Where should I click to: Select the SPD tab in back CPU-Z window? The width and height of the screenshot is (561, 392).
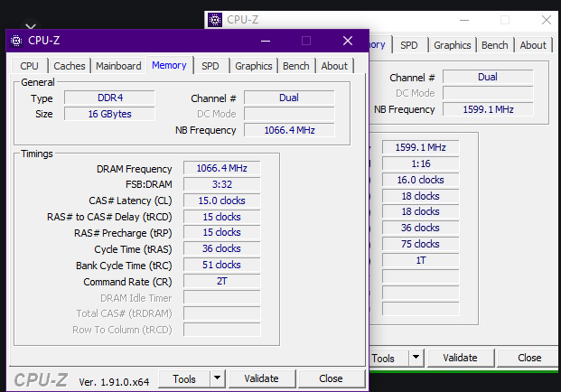coord(409,45)
